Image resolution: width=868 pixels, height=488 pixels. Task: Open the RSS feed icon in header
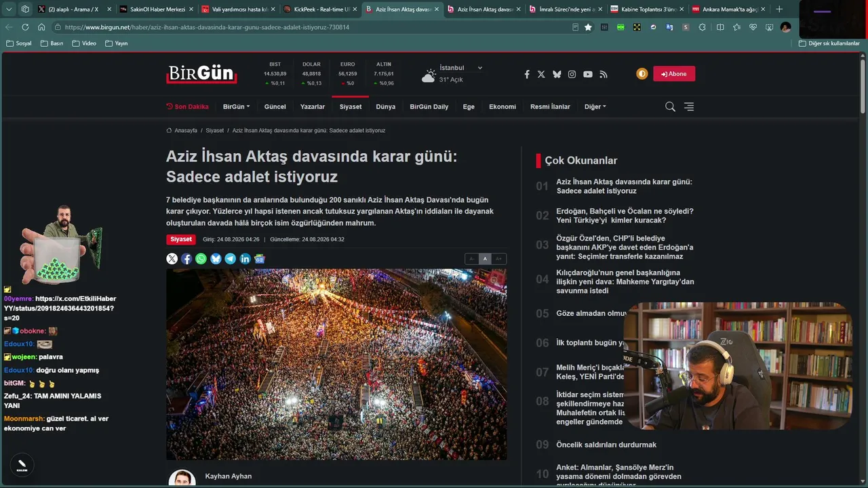coord(604,74)
